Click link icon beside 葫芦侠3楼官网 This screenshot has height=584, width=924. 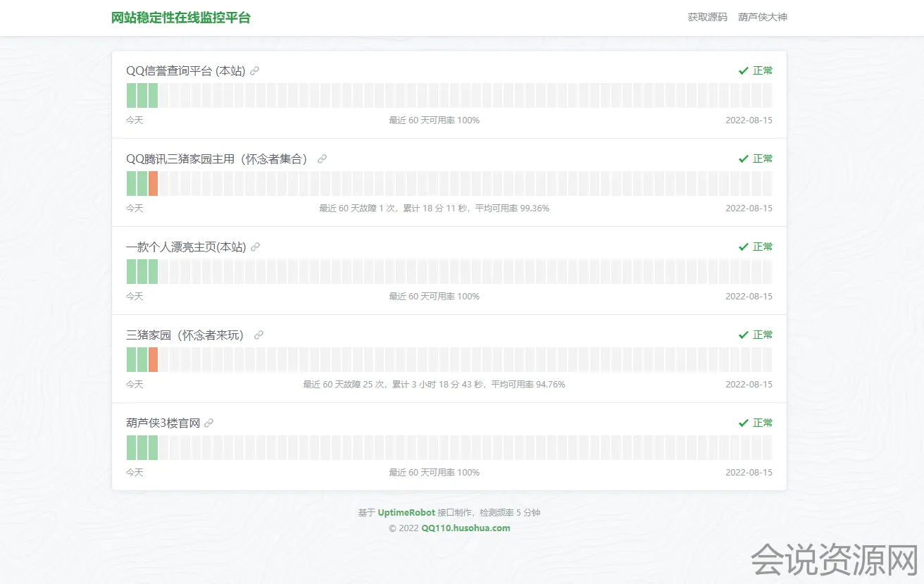tap(208, 423)
